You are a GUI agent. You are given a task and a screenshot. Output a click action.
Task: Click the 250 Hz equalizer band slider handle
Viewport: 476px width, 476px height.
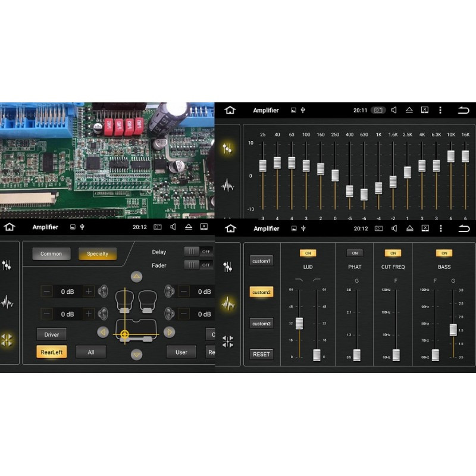coord(335,175)
